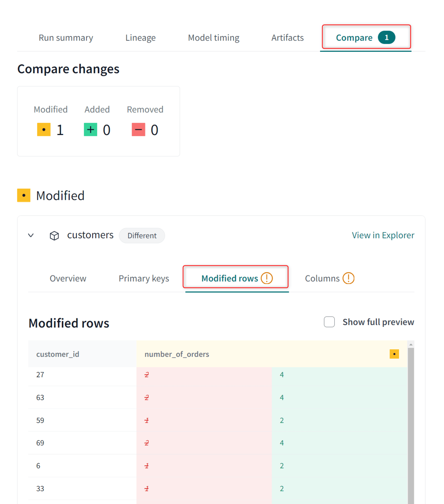This screenshot has height=504, width=444.
Task: Go to the Artifacts tab
Action: pyautogui.click(x=288, y=38)
